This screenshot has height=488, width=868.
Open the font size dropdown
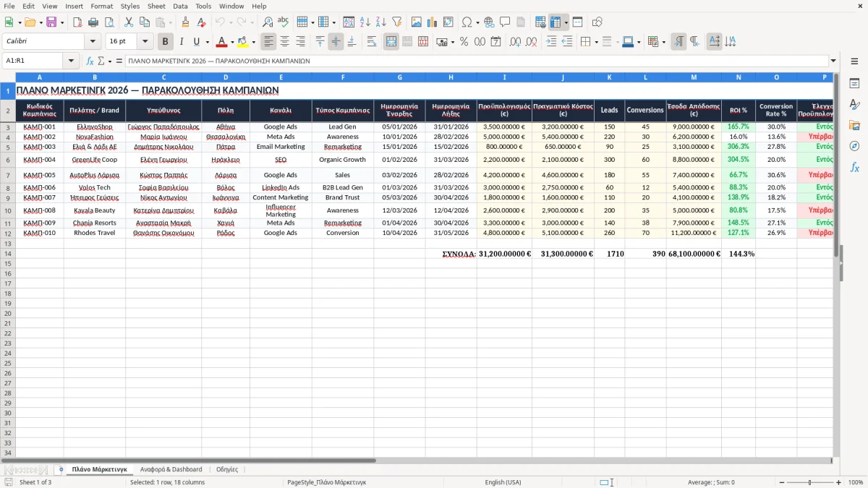tap(145, 42)
